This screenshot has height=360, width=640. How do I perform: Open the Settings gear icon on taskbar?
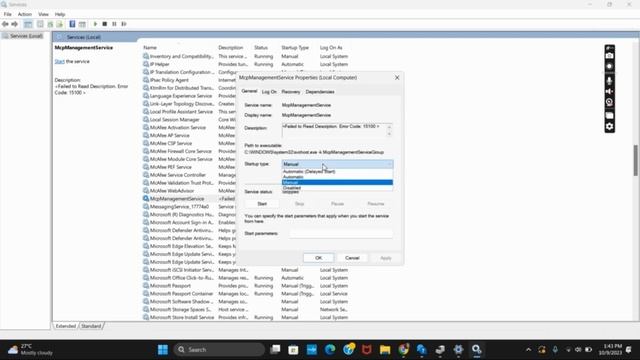(x=458, y=350)
